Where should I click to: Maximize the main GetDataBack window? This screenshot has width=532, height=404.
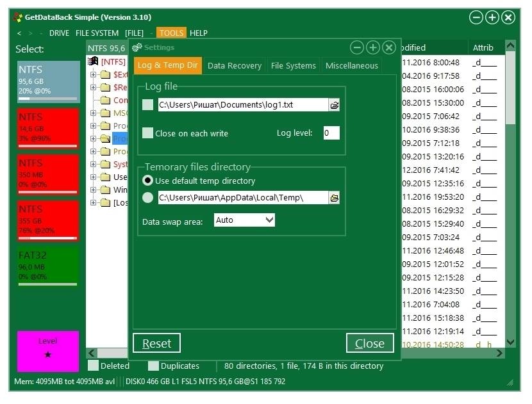tap(492, 17)
